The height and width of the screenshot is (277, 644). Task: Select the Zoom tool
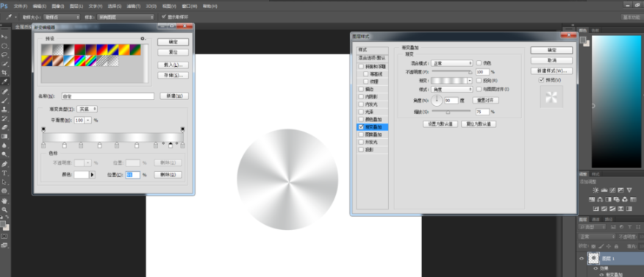point(5,209)
